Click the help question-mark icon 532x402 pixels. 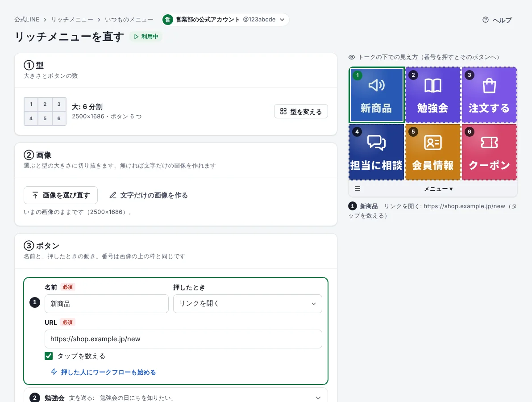(x=486, y=20)
